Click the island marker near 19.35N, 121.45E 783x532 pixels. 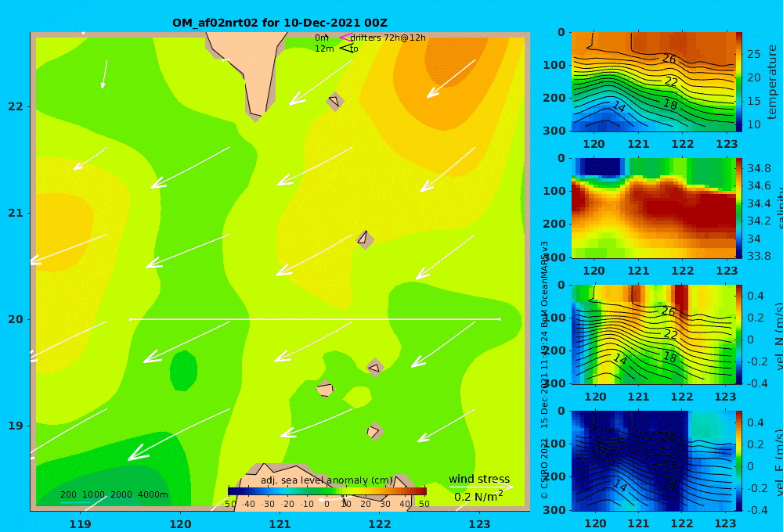(325, 389)
